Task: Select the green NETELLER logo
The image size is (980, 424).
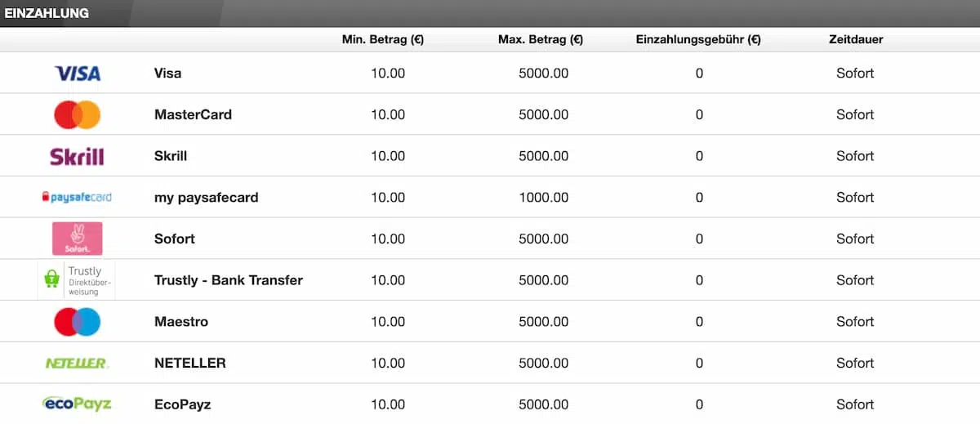Action: [x=77, y=364]
